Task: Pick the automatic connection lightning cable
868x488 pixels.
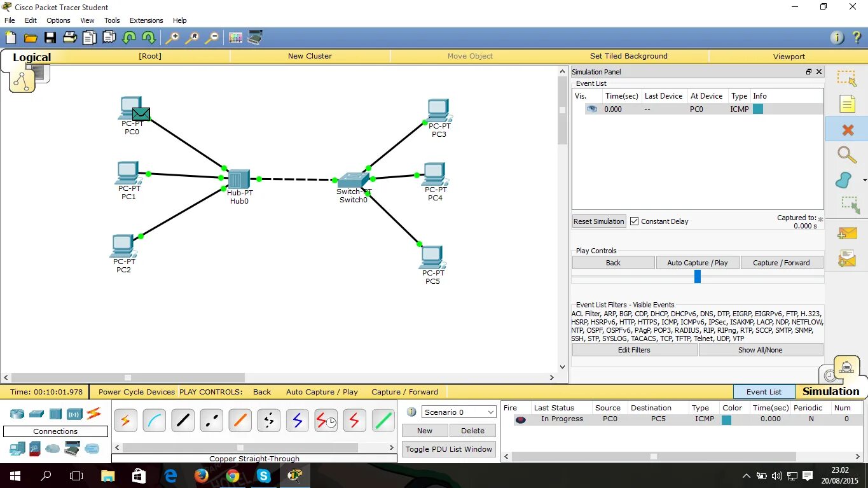Action: click(x=125, y=421)
